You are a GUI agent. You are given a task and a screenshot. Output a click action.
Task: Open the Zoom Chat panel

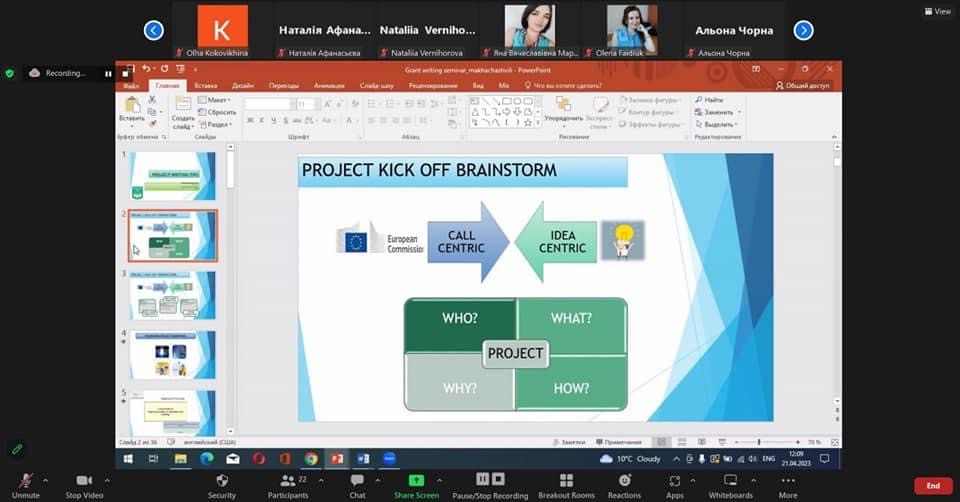pyautogui.click(x=357, y=482)
